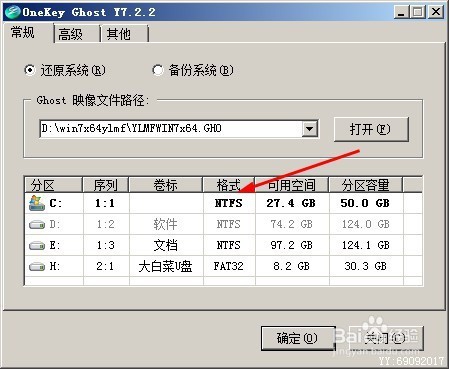Click the D: drive icon
The height and width of the screenshot is (369, 449).
coord(37,225)
